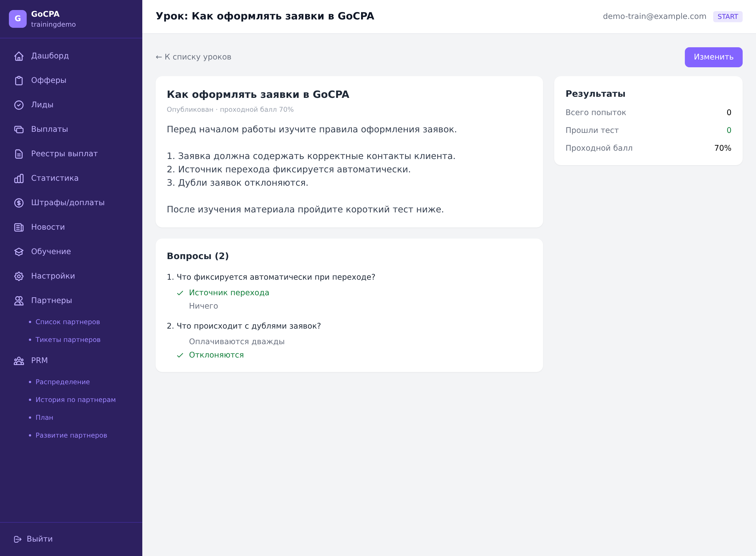Click answer text Отклоняются

point(216,355)
